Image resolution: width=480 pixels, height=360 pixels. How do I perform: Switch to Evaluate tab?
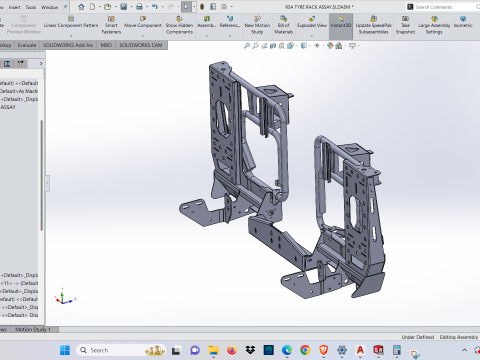(27, 45)
